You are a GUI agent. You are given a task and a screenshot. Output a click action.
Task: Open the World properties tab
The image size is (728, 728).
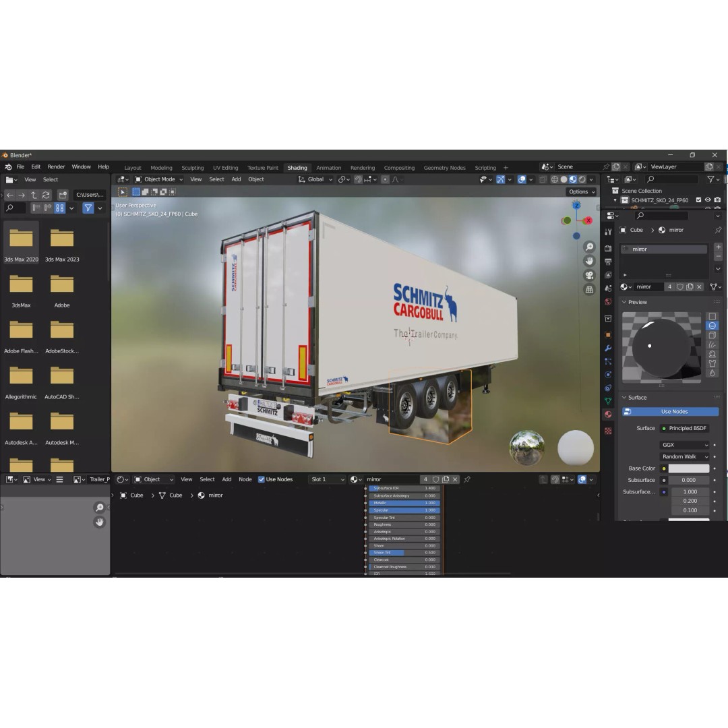coord(608,301)
